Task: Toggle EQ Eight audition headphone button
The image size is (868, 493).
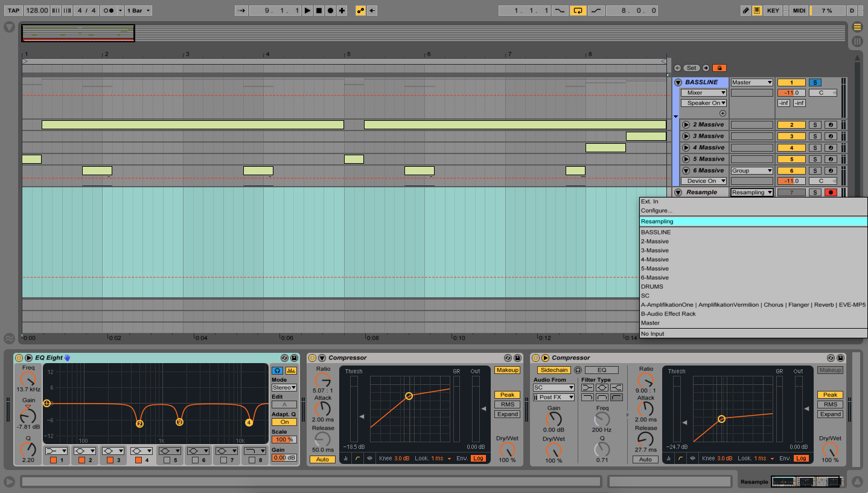Action: click(x=277, y=370)
